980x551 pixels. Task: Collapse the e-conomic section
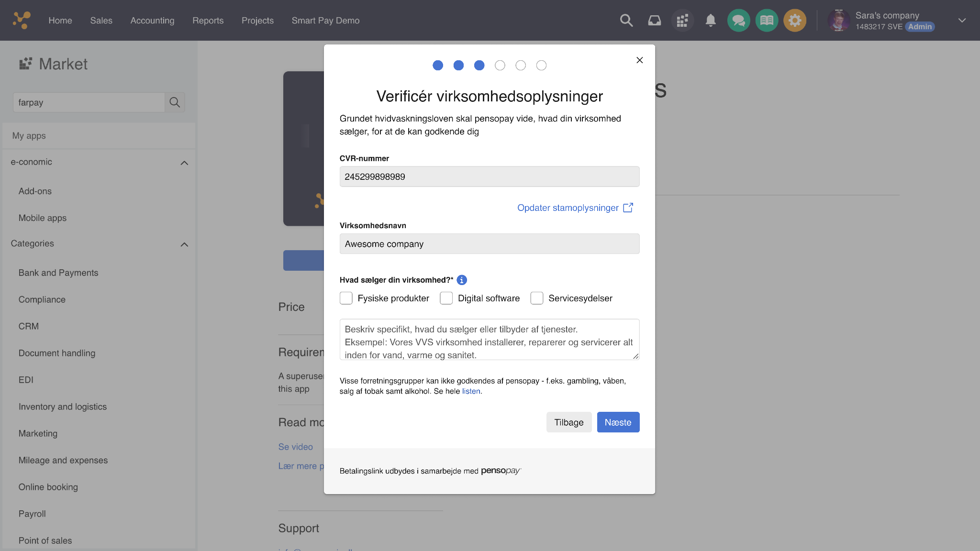tap(184, 163)
